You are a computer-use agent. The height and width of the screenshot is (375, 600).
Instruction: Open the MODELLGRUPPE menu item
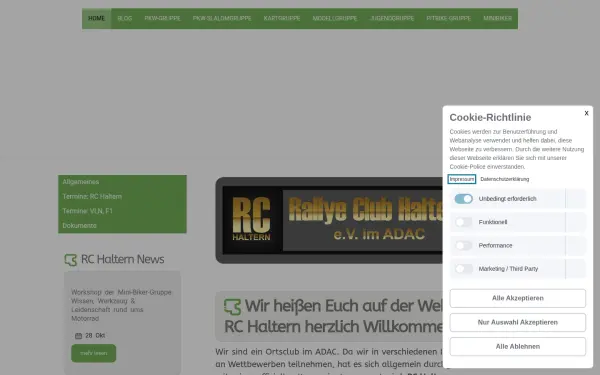point(335,18)
